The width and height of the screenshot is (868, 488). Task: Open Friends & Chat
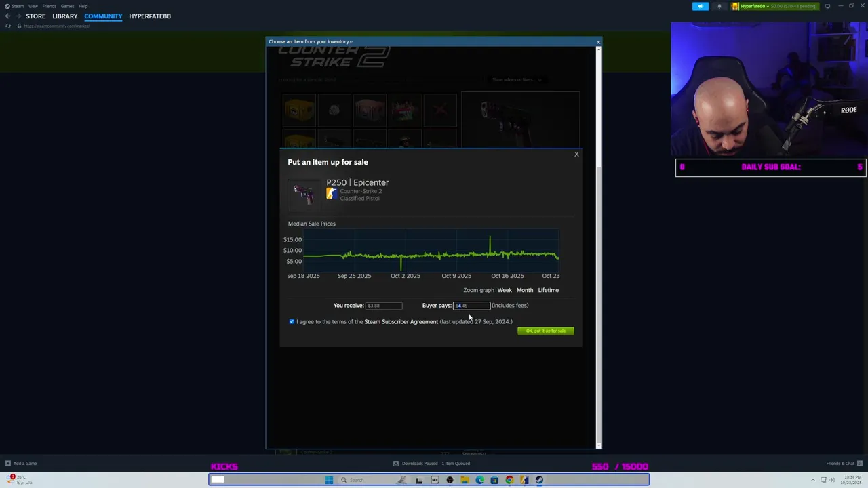tap(844, 464)
